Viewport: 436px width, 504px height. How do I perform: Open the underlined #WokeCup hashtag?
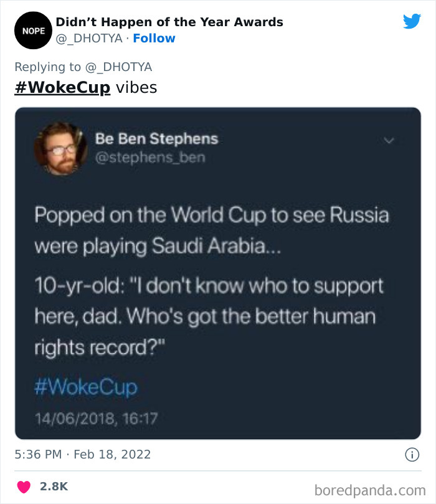click(62, 87)
